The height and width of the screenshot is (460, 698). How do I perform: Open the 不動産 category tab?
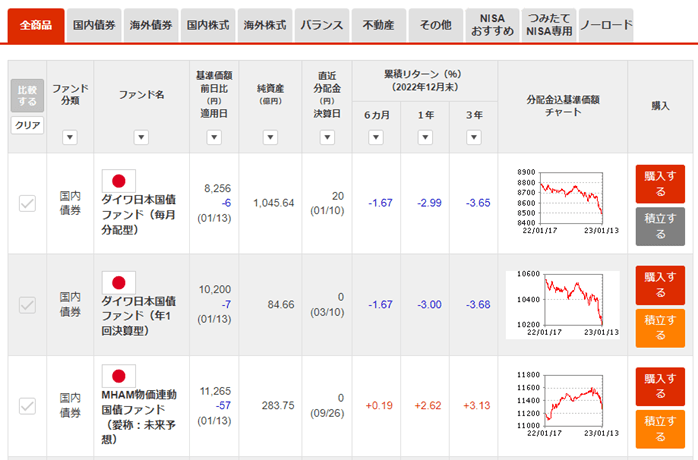[379, 25]
